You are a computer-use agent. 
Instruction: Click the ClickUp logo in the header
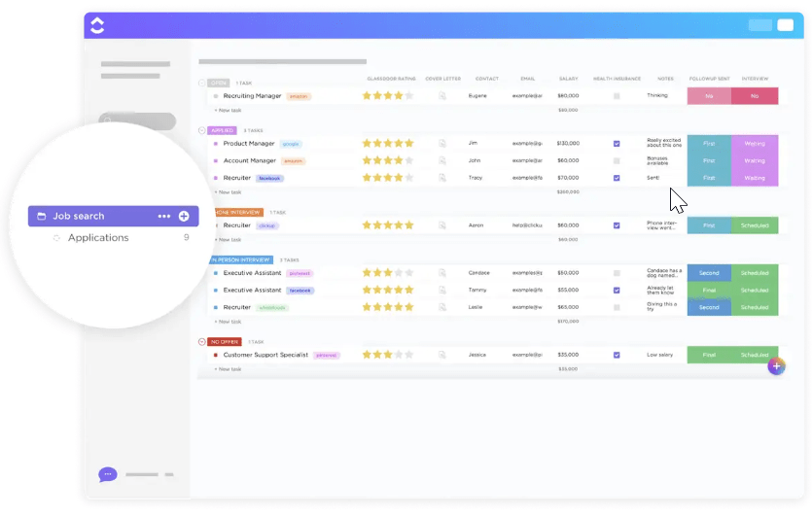[x=97, y=25]
